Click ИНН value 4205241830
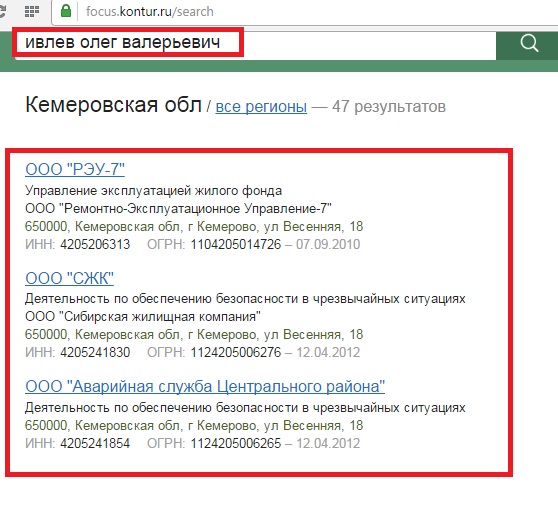The height and width of the screenshot is (522, 558). tap(95, 352)
